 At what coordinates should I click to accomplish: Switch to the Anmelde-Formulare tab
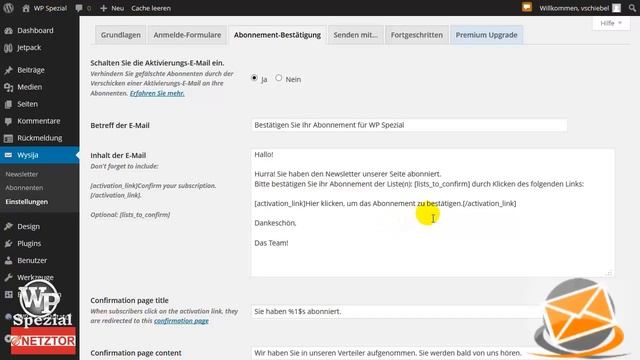187,35
